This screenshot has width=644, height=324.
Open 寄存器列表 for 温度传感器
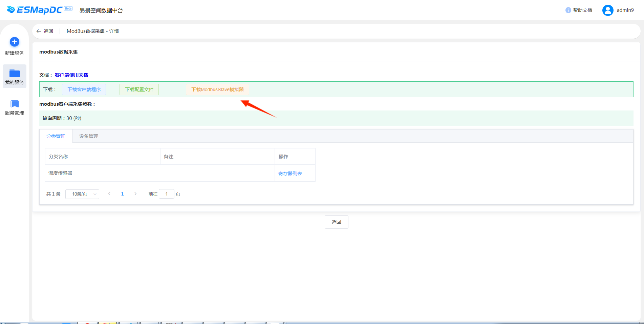[x=290, y=174]
